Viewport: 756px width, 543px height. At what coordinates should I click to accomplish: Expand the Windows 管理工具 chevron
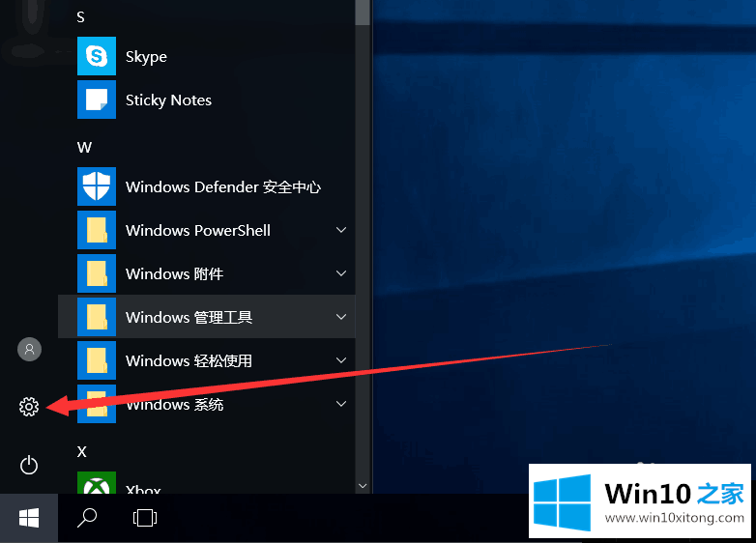coord(341,317)
